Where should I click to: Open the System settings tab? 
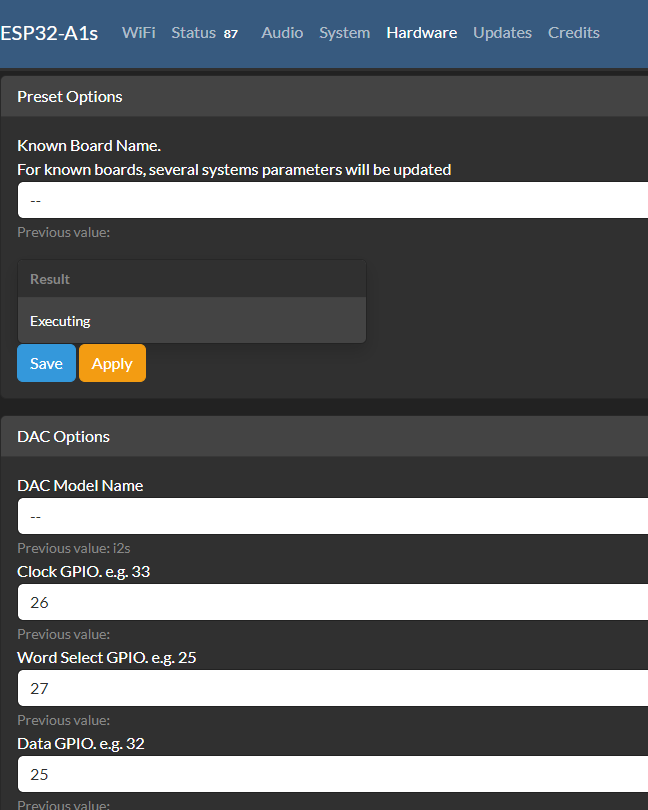[x=344, y=33]
